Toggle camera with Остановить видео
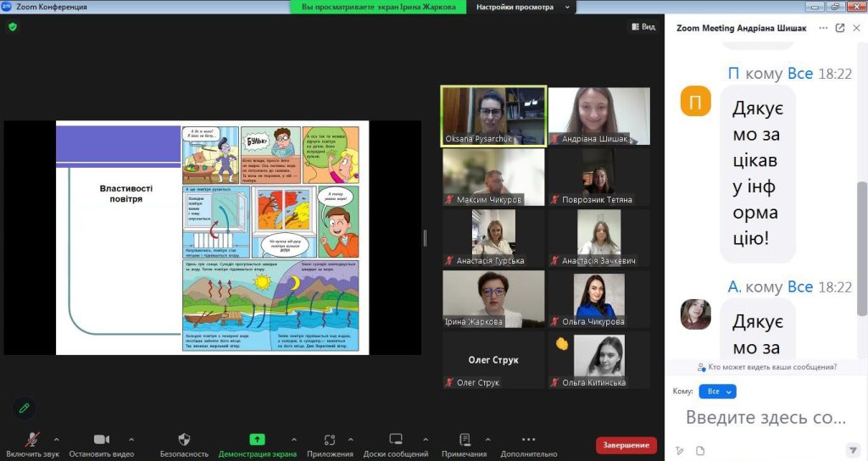This screenshot has width=868, height=461. tap(102, 439)
